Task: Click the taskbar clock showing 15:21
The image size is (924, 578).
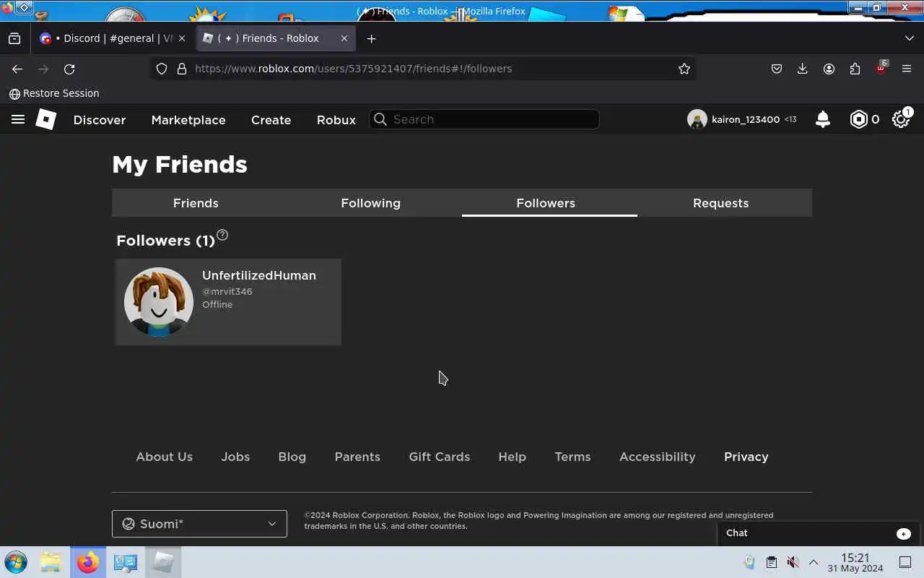Action: (855, 563)
